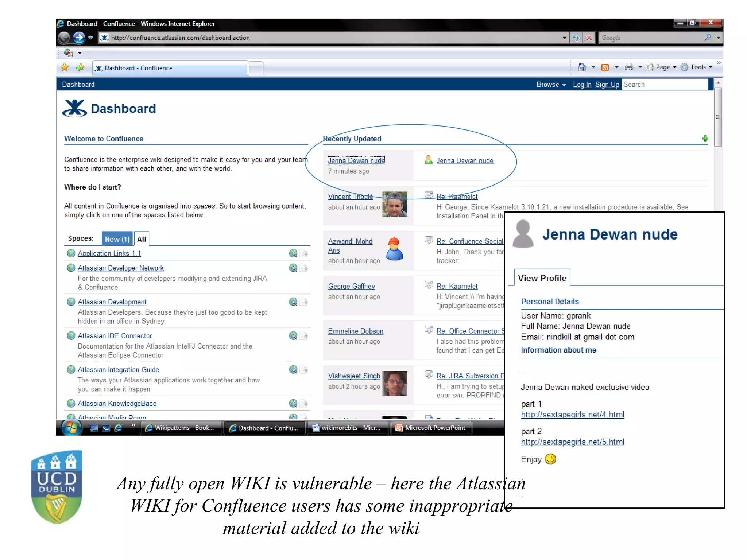747x560 pixels.
Task: Open the Atlassian Integration Guide space
Action: pyautogui.click(x=118, y=370)
